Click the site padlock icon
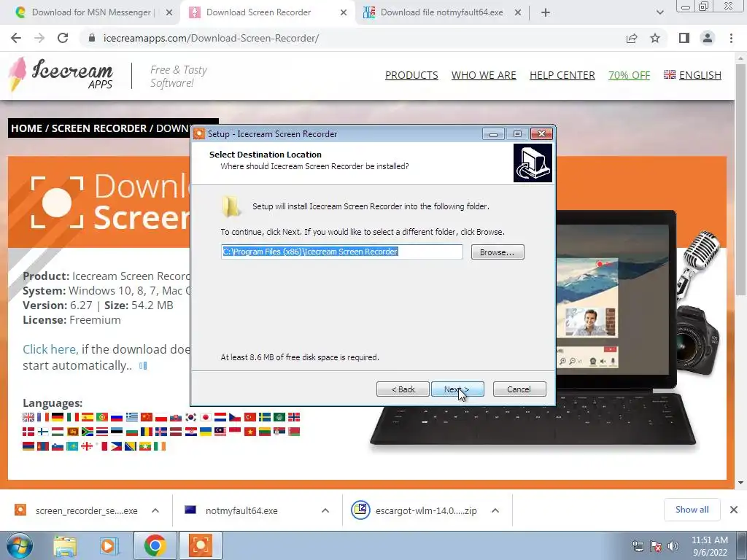Screen dimensions: 747x560 pyautogui.click(x=92, y=38)
